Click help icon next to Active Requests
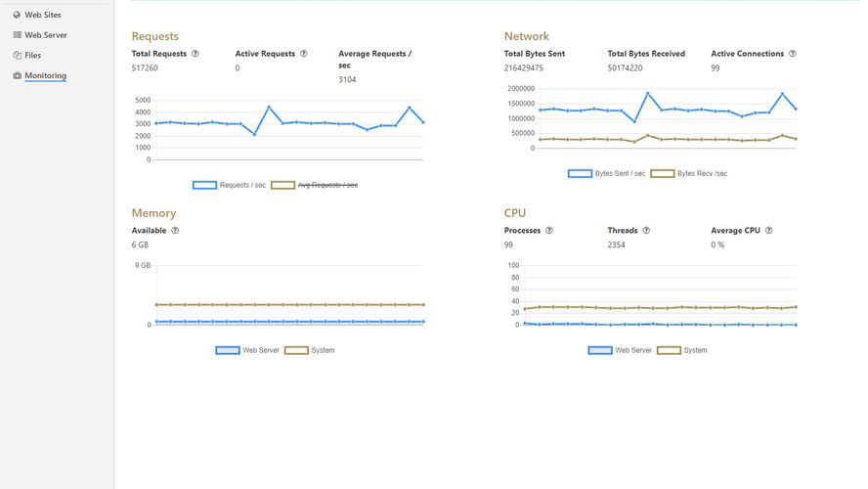This screenshot has height=489, width=868. [304, 54]
